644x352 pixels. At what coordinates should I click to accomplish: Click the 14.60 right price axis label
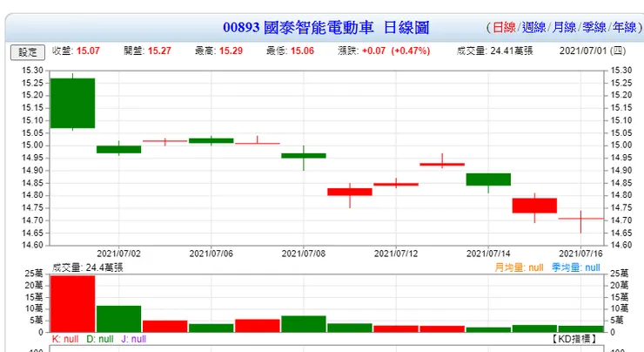(x=621, y=246)
